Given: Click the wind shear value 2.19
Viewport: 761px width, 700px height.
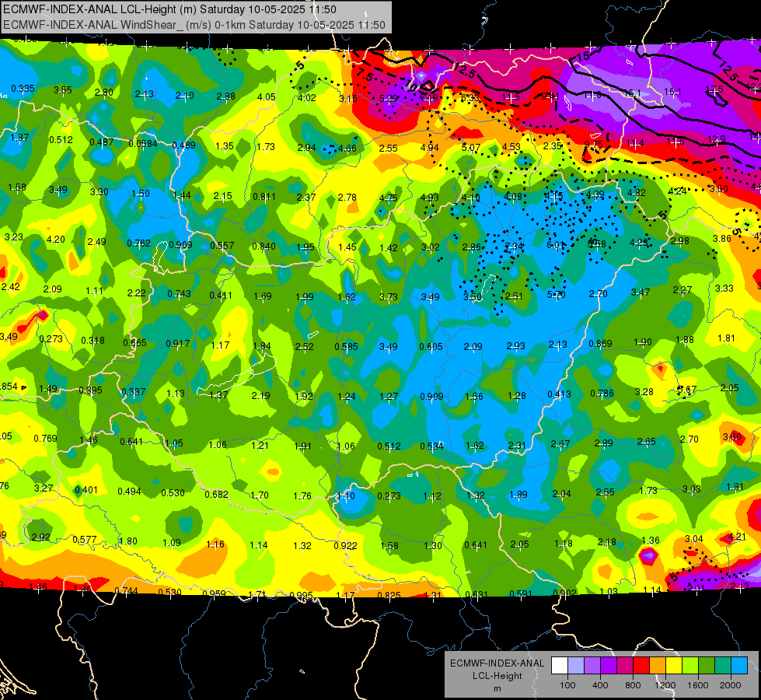Looking at the screenshot, I should [260, 396].
